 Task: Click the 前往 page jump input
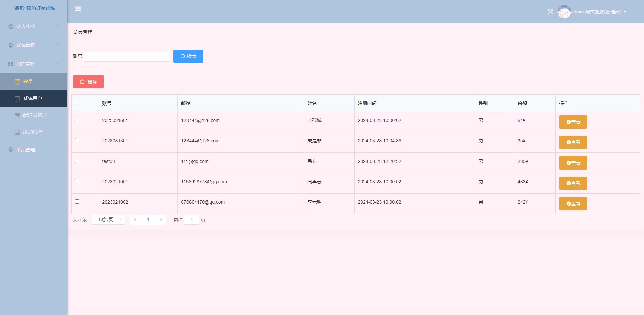tap(192, 220)
